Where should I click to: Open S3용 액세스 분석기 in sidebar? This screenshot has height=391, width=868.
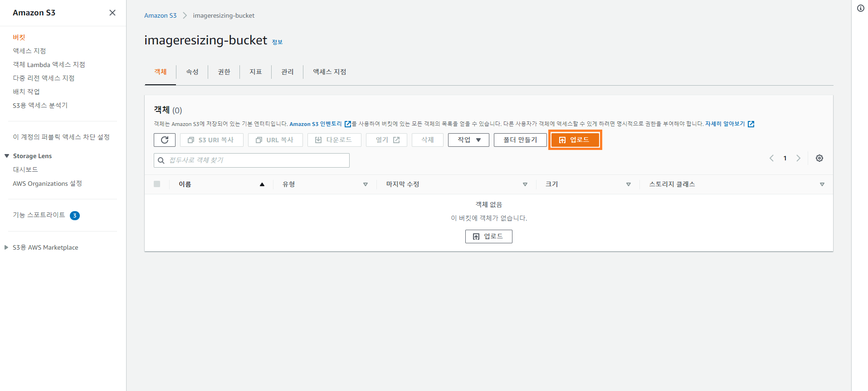(x=40, y=105)
